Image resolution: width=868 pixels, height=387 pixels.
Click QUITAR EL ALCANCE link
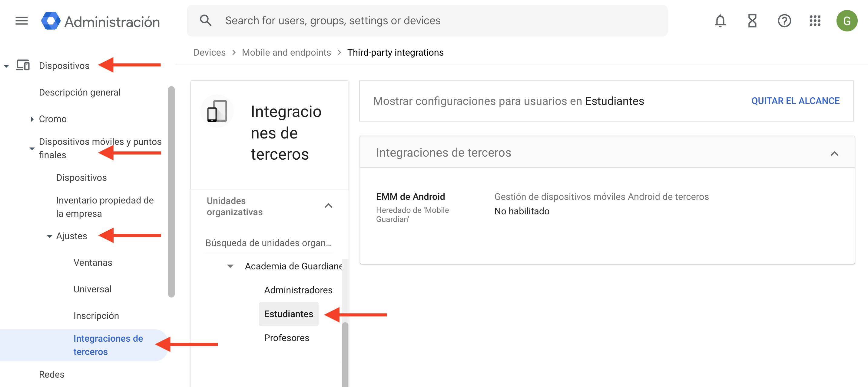[x=795, y=101]
